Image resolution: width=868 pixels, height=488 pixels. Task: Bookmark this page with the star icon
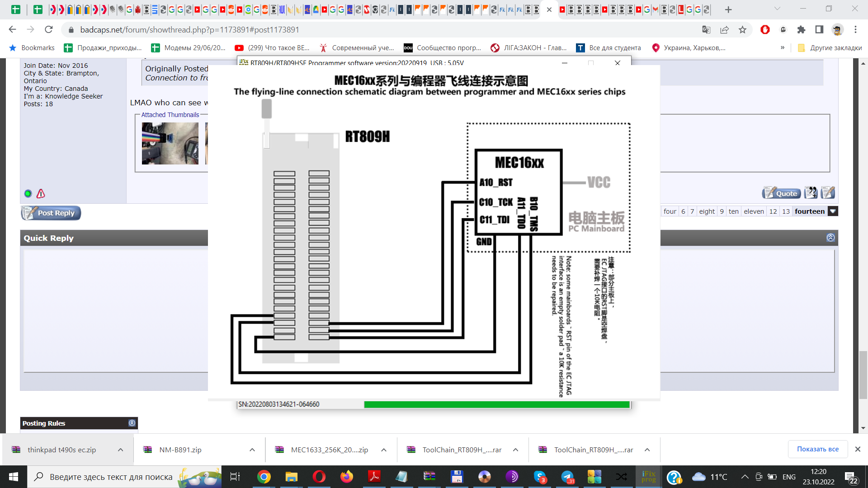742,30
